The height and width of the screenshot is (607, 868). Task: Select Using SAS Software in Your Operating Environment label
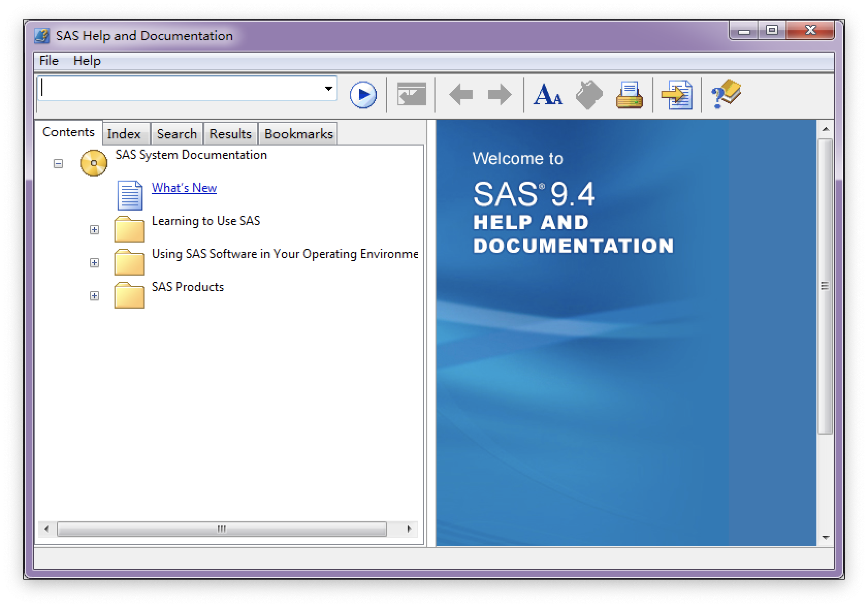point(285,254)
